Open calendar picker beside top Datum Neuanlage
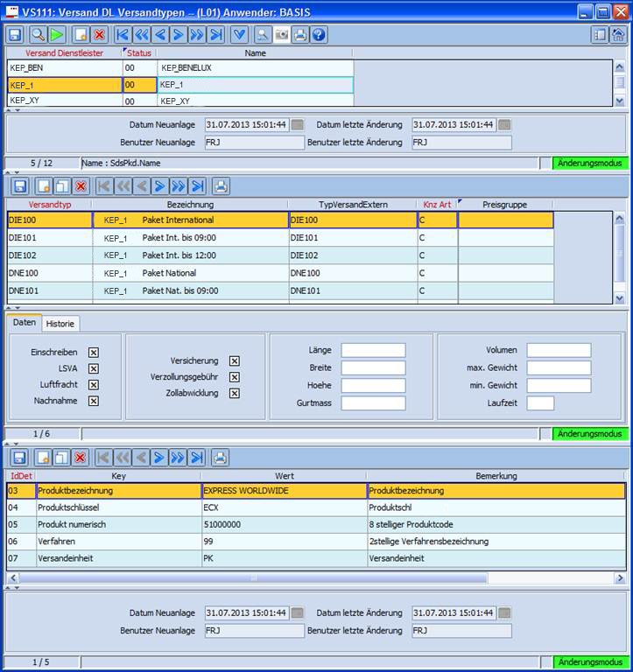The width and height of the screenshot is (633, 672). point(298,125)
